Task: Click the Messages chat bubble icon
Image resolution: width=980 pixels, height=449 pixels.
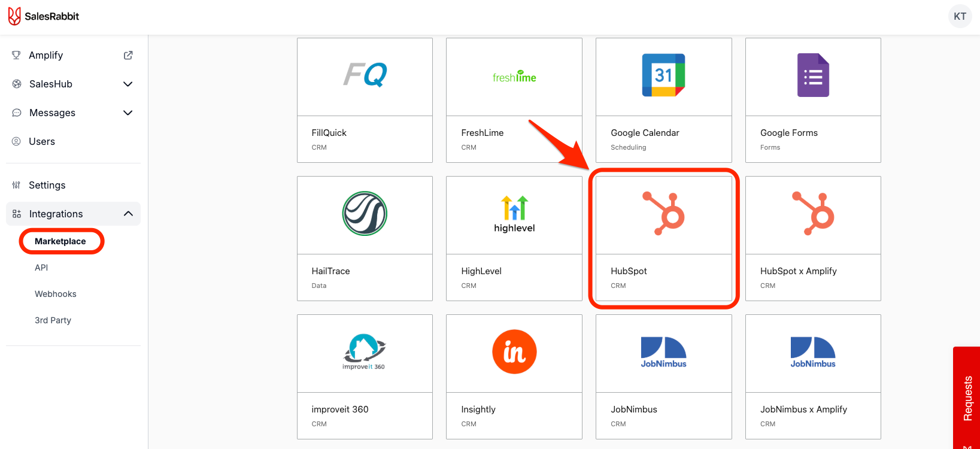Action: coord(17,113)
